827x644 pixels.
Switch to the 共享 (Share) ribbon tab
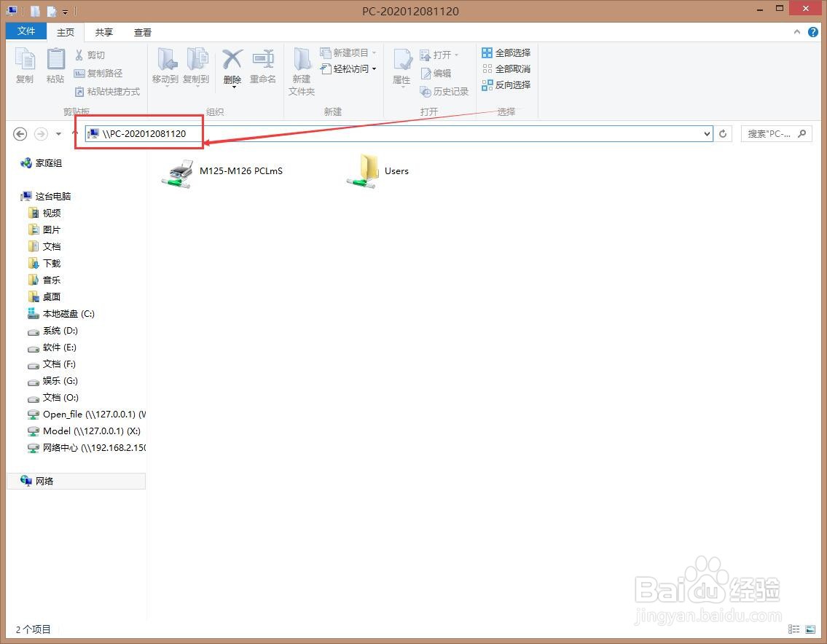[x=104, y=32]
